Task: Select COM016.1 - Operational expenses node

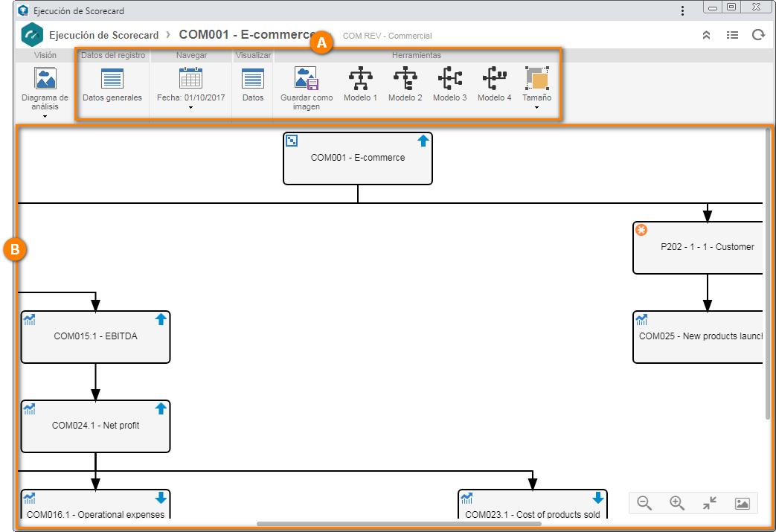Action: click(95, 504)
